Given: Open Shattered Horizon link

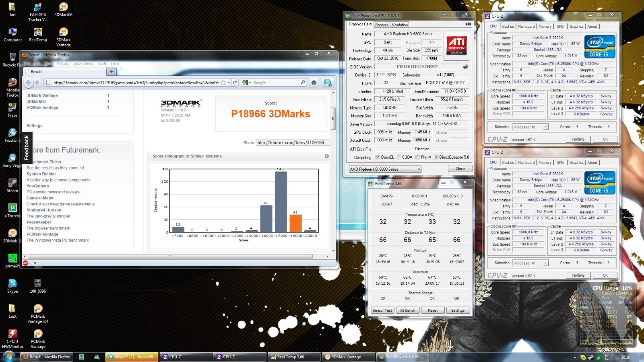Looking at the screenshot, I should click(x=44, y=210).
